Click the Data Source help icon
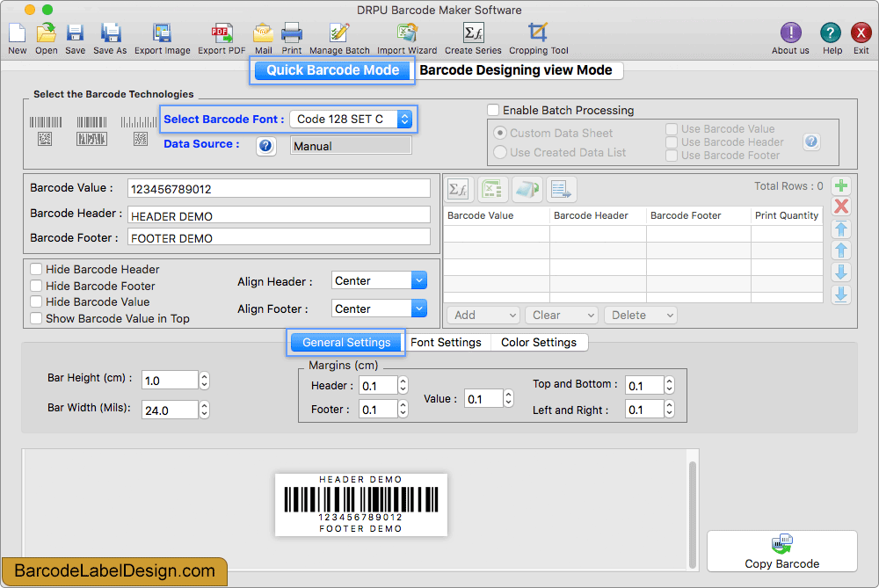Screen dimensions: 879x588 point(265,146)
